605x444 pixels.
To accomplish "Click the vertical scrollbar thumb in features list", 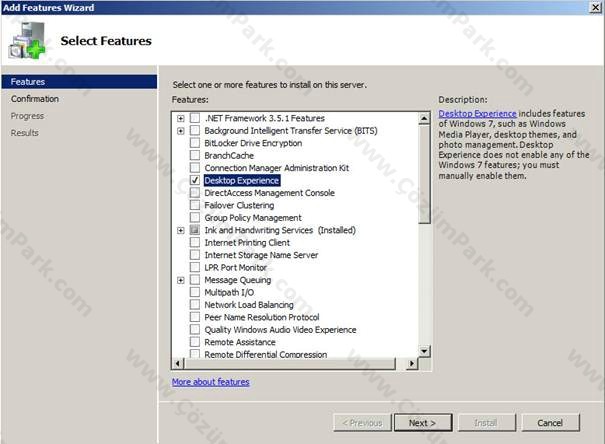I will coord(424,174).
